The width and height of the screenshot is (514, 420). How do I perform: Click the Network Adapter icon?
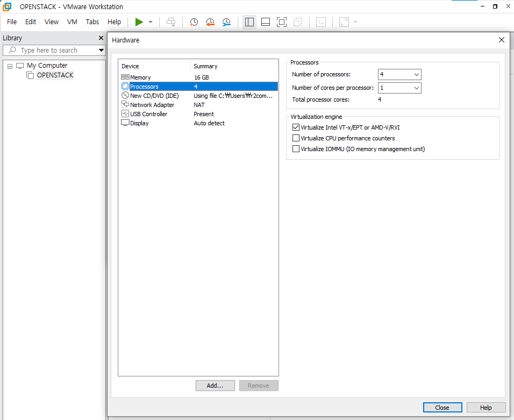pos(125,104)
